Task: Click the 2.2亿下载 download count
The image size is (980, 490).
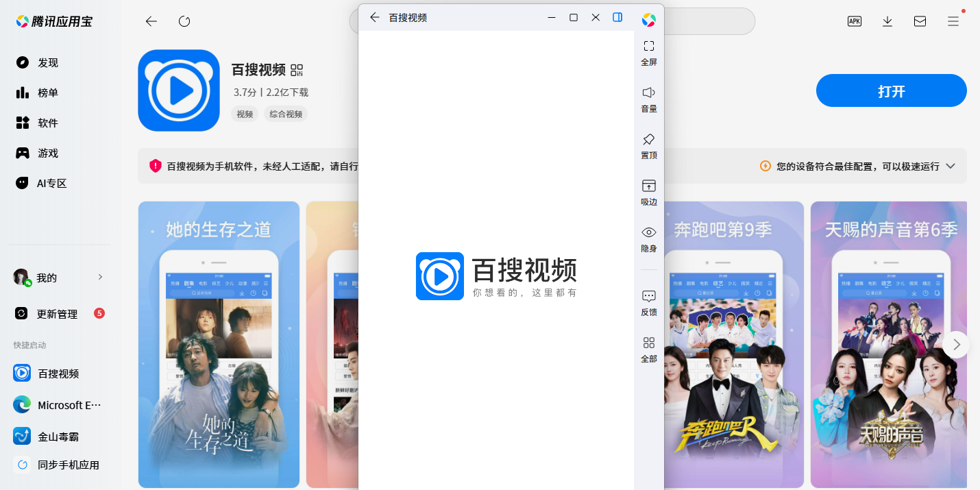Action: (287, 93)
